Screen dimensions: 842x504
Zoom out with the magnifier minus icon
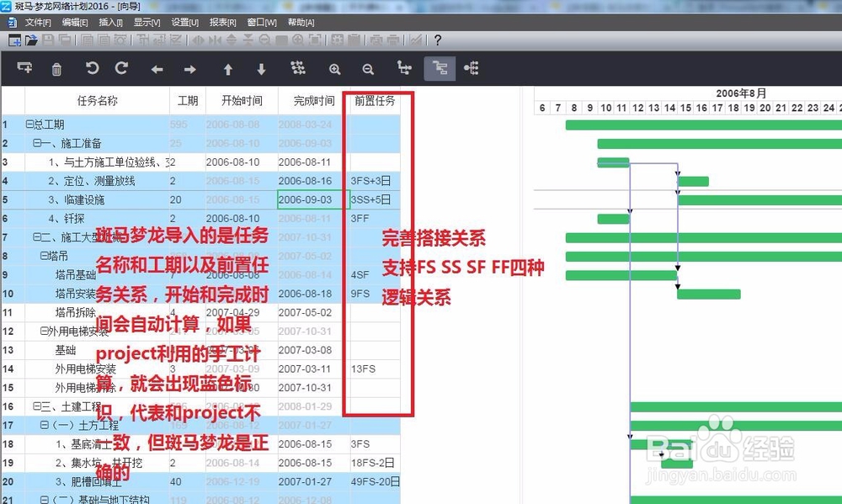368,69
